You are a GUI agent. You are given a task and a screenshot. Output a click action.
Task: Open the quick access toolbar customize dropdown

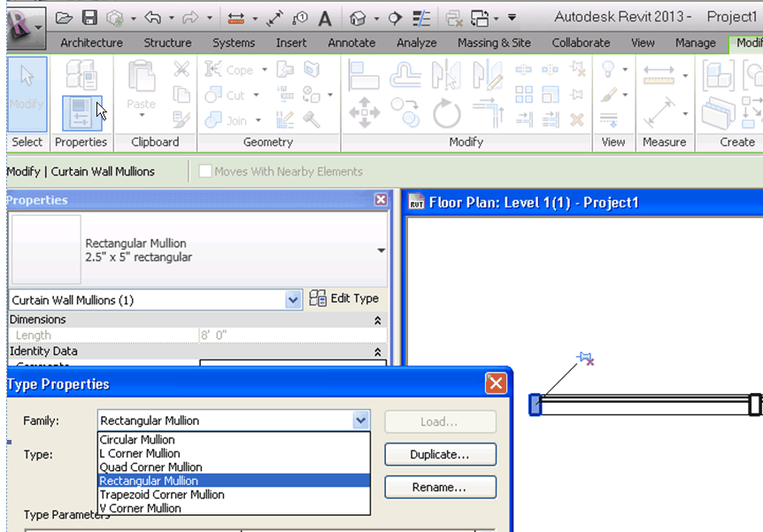[x=512, y=18]
